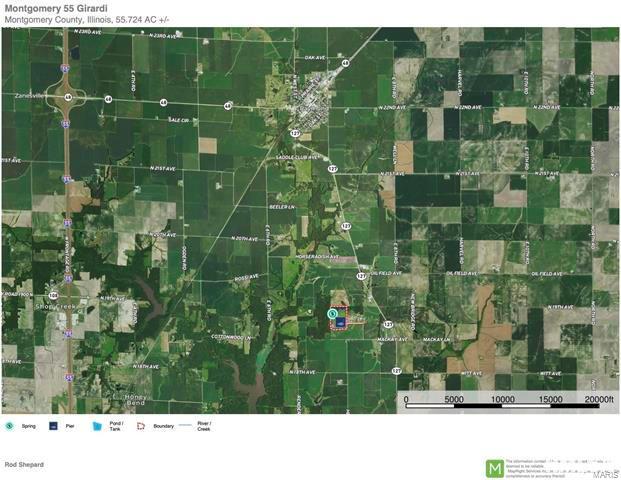621x480 pixels.
Task: Click the teal spring marker on the map
Action: (x=332, y=313)
